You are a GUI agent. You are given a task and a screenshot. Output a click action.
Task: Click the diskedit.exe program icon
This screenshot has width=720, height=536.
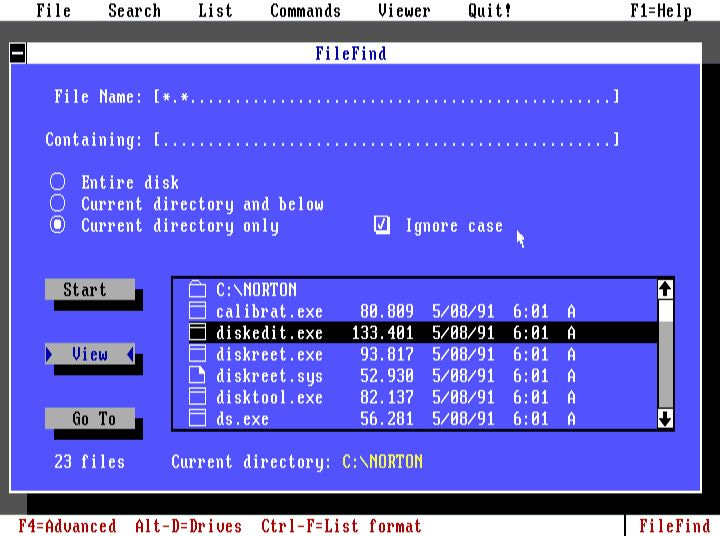[197, 333]
